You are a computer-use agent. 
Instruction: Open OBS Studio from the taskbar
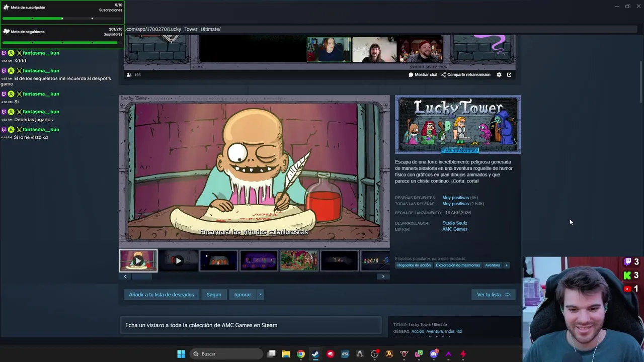[374, 354]
